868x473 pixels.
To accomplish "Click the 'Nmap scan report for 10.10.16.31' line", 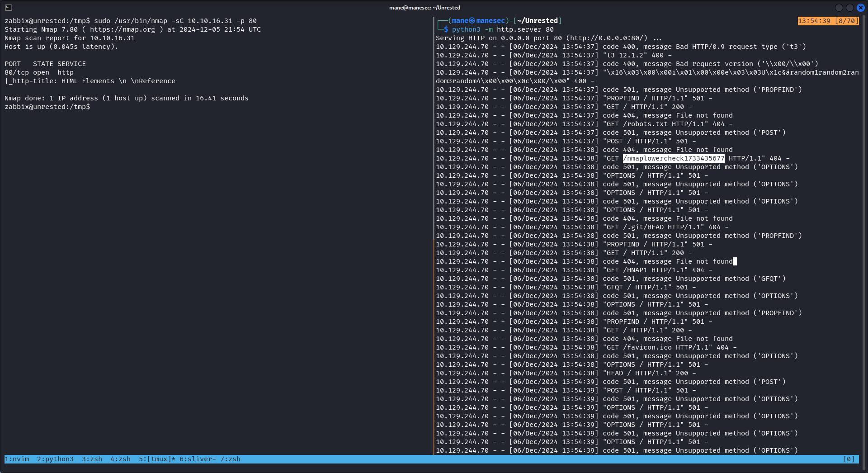I will [x=70, y=38].
